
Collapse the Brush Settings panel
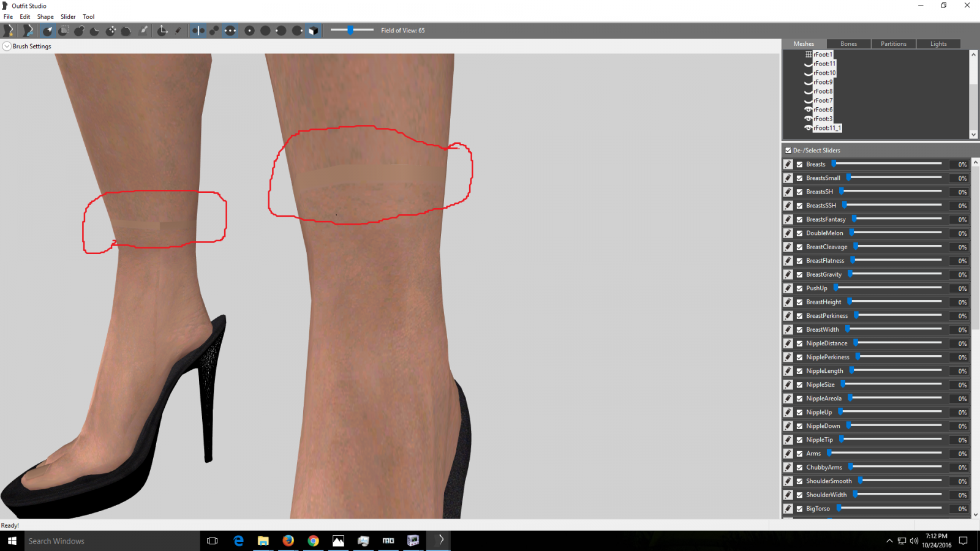6,46
